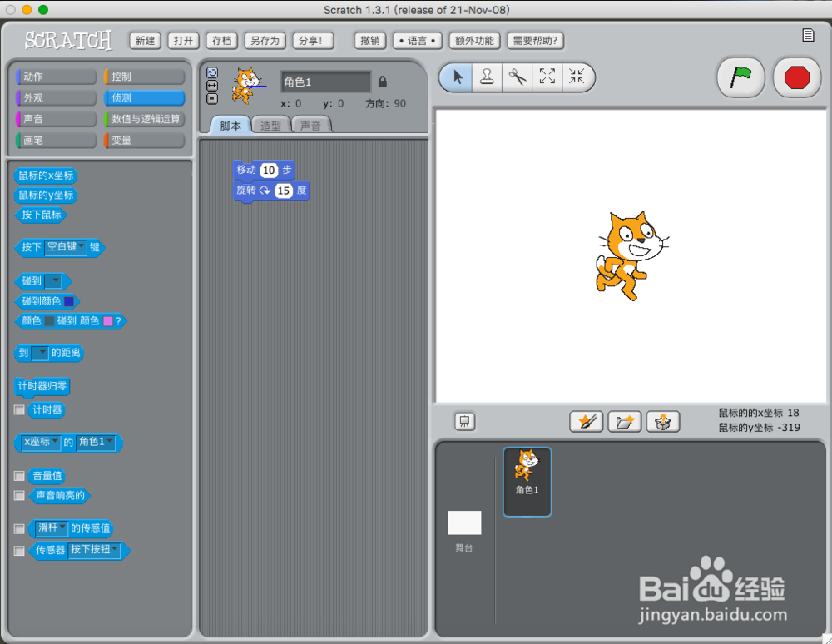The height and width of the screenshot is (644, 832).
Task: Click the 需要帮助? button
Action: [x=535, y=41]
